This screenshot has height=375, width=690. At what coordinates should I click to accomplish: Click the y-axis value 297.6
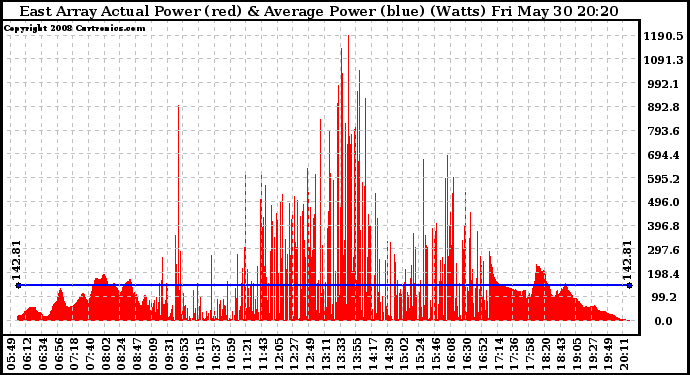coord(663,250)
